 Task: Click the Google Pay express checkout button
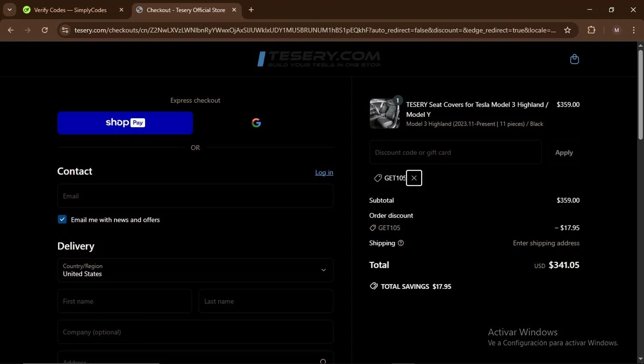click(x=256, y=123)
